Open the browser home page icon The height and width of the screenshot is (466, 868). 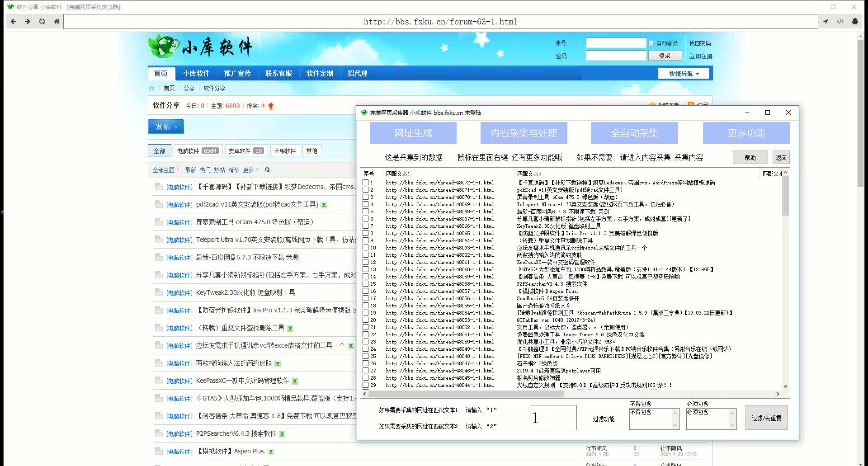click(x=57, y=21)
